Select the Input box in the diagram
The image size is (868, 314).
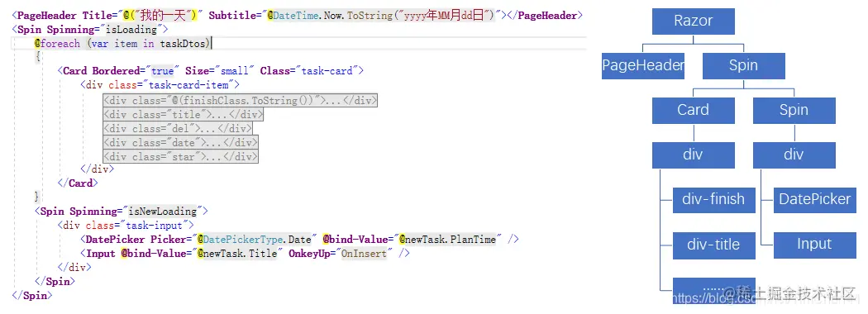point(815,245)
